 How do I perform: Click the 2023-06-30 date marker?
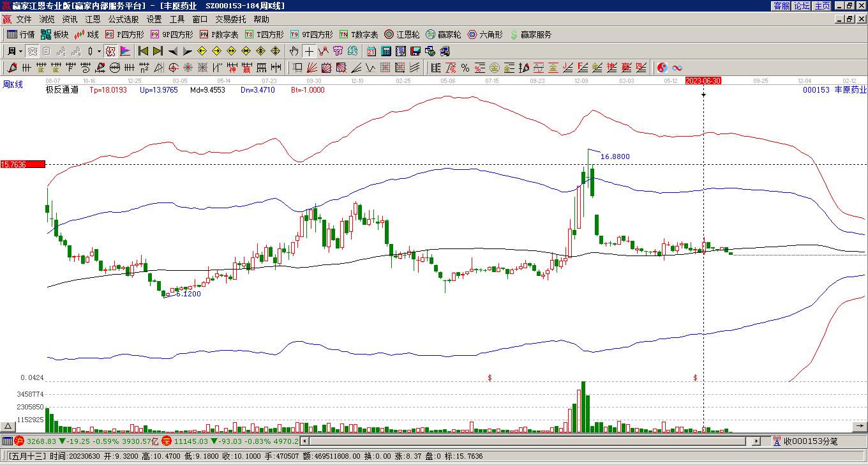(703, 80)
